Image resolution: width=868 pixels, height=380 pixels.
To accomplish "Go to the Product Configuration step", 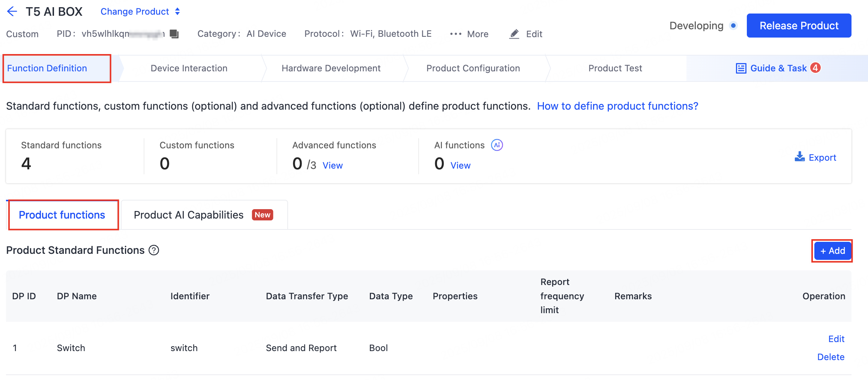I will point(473,68).
